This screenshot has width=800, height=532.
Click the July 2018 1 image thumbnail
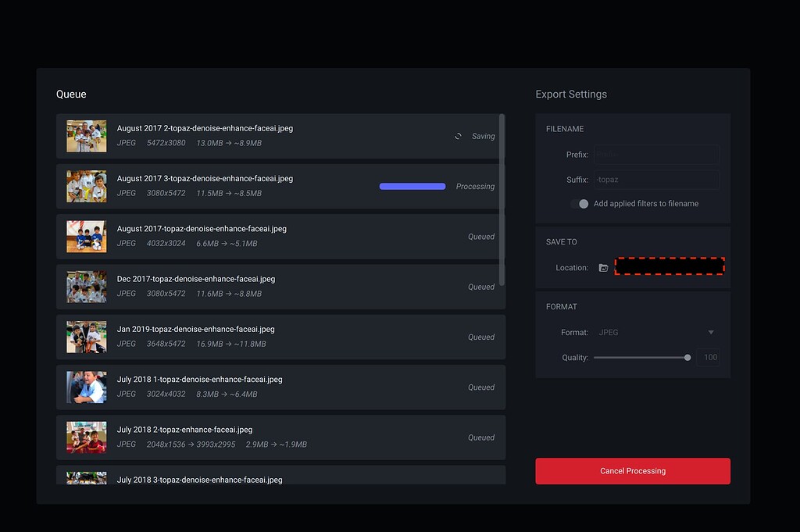[x=86, y=387]
